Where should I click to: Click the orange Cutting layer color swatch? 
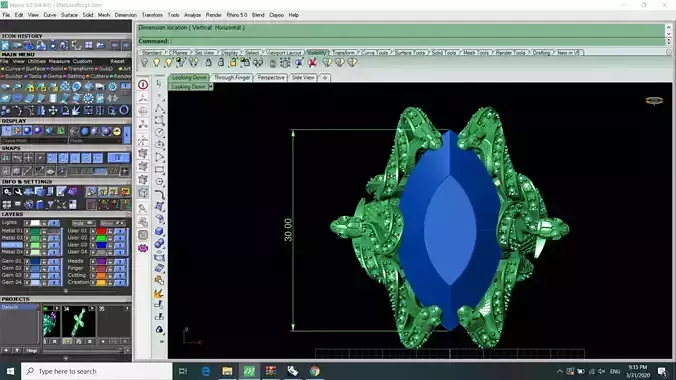pyautogui.click(x=101, y=275)
